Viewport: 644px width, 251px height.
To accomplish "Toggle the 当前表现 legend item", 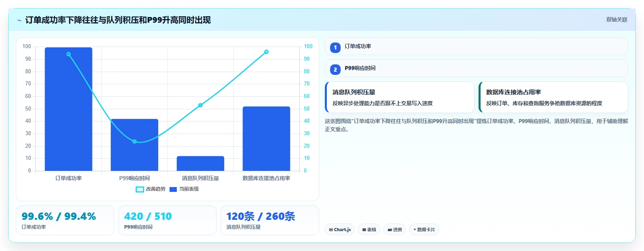I will (x=184, y=189).
